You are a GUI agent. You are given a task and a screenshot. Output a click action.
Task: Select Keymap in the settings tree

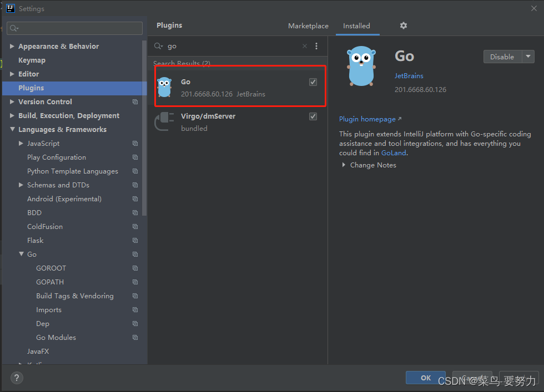32,60
